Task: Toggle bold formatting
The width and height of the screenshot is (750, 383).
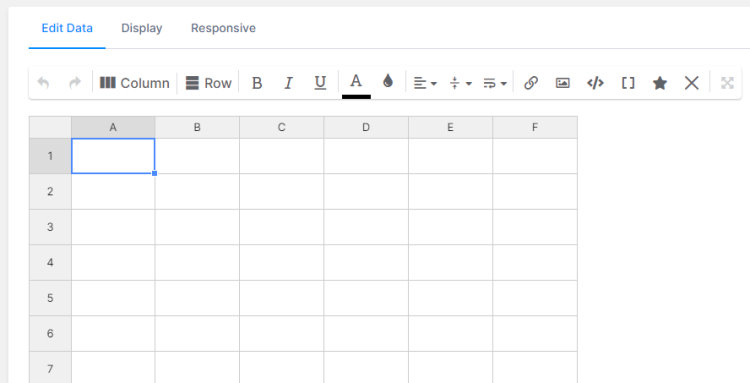Action: coord(257,83)
